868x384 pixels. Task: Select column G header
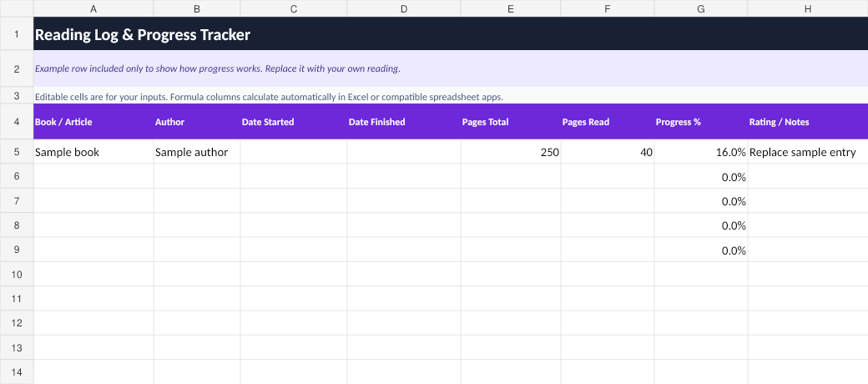click(701, 8)
